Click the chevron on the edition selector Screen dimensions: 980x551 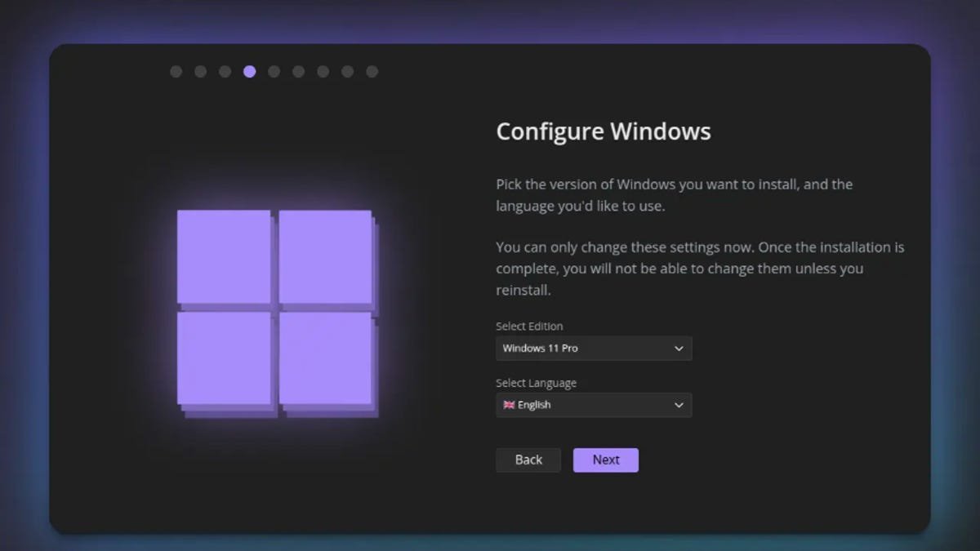[x=679, y=348]
